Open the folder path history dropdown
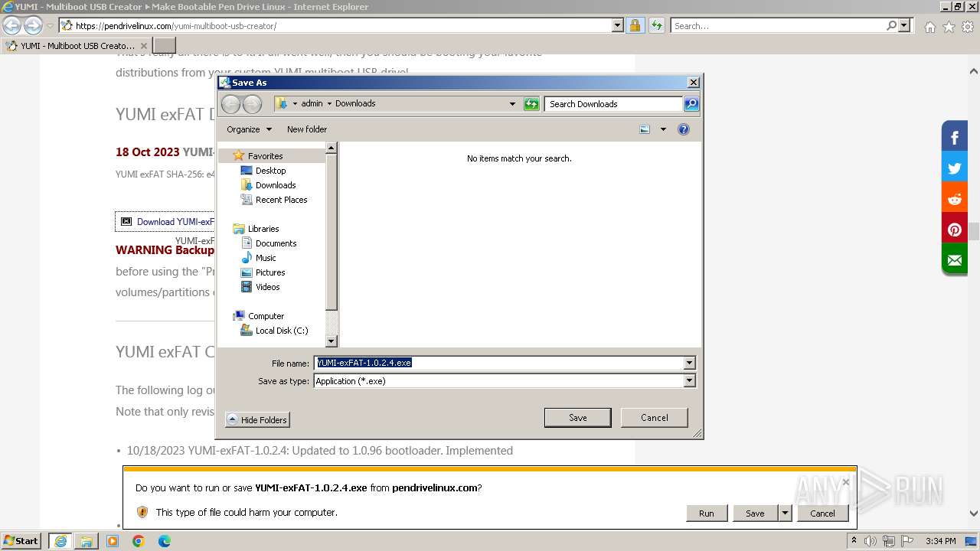This screenshot has height=551, width=980. click(512, 104)
